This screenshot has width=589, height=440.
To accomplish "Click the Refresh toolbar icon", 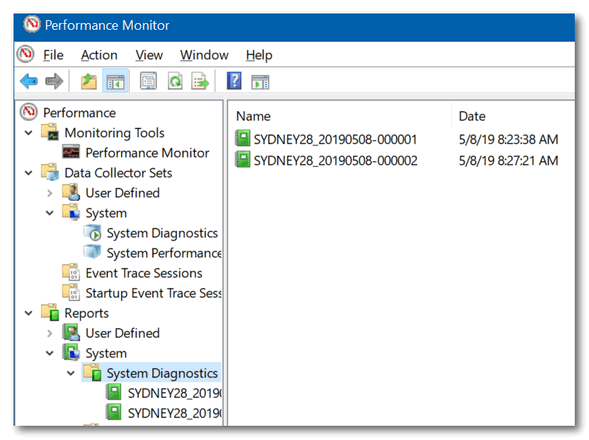I will coord(175,81).
